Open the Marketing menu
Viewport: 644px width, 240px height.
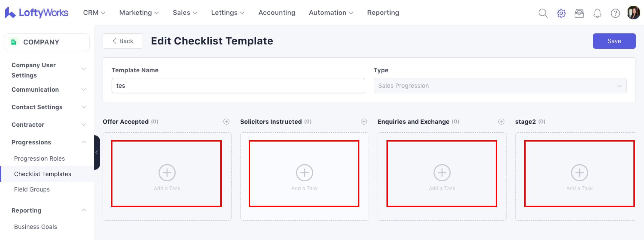pos(139,13)
